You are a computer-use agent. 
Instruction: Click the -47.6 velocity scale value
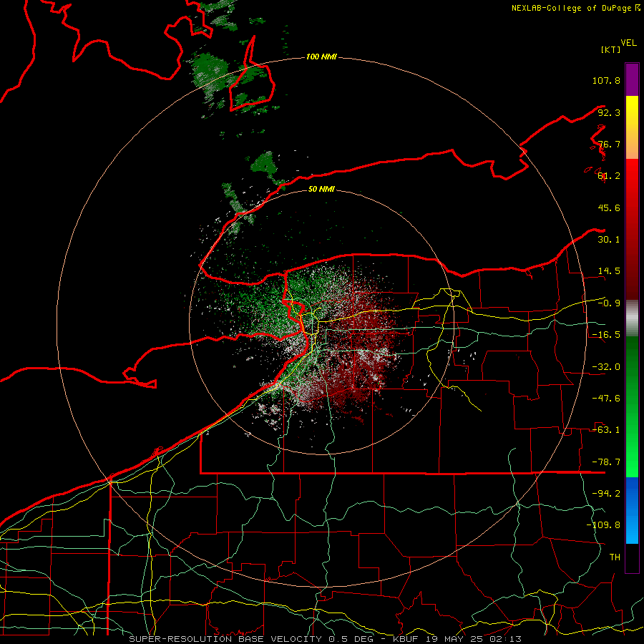(606, 399)
